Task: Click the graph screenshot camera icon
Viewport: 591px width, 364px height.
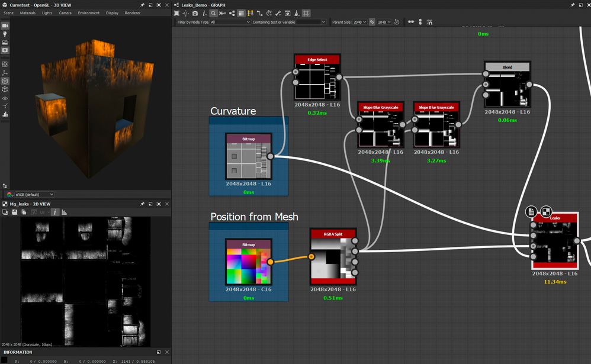Action: click(195, 13)
